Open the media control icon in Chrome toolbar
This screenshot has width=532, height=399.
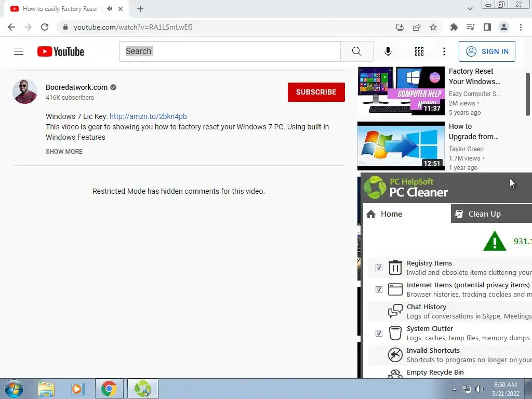(470, 27)
